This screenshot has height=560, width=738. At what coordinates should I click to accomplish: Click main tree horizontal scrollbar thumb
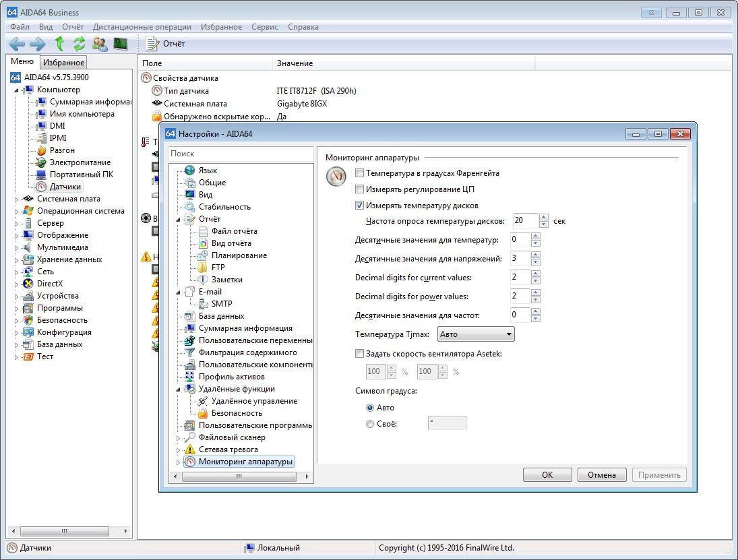[x=65, y=531]
